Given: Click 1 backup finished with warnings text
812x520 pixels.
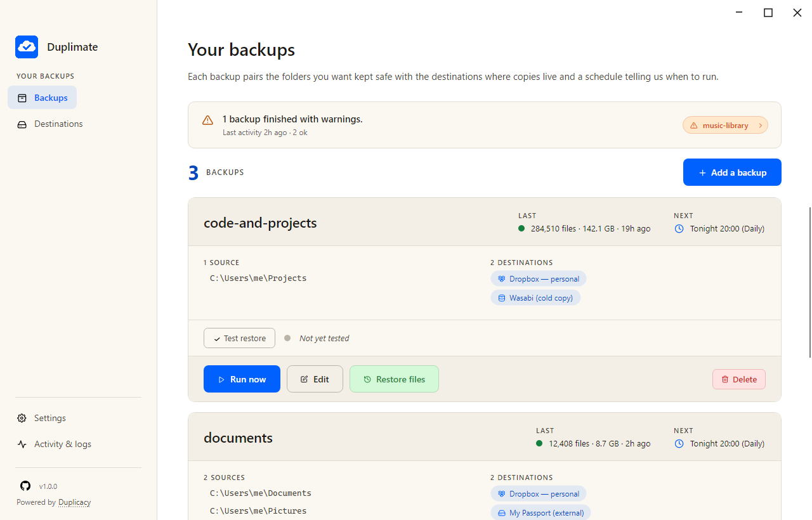Looking at the screenshot, I should [x=292, y=119].
